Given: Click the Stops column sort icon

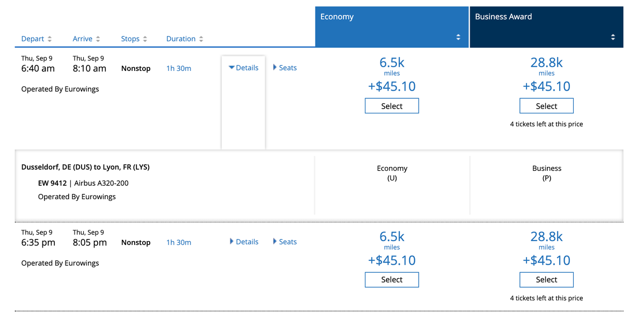Looking at the screenshot, I should 145,39.
